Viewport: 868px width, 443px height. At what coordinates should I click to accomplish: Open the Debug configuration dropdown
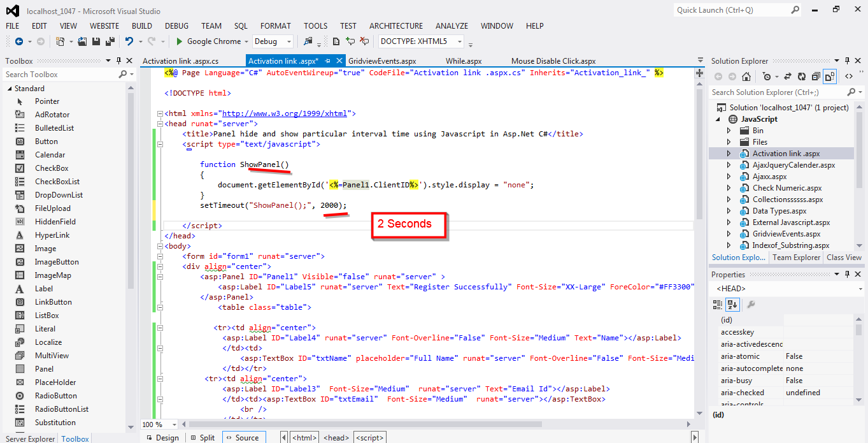pos(289,41)
